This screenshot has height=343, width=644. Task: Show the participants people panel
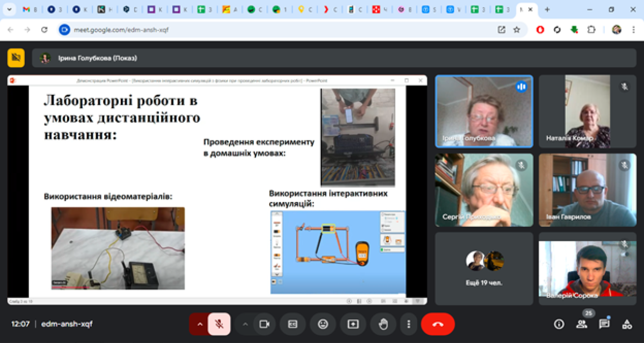tap(581, 324)
